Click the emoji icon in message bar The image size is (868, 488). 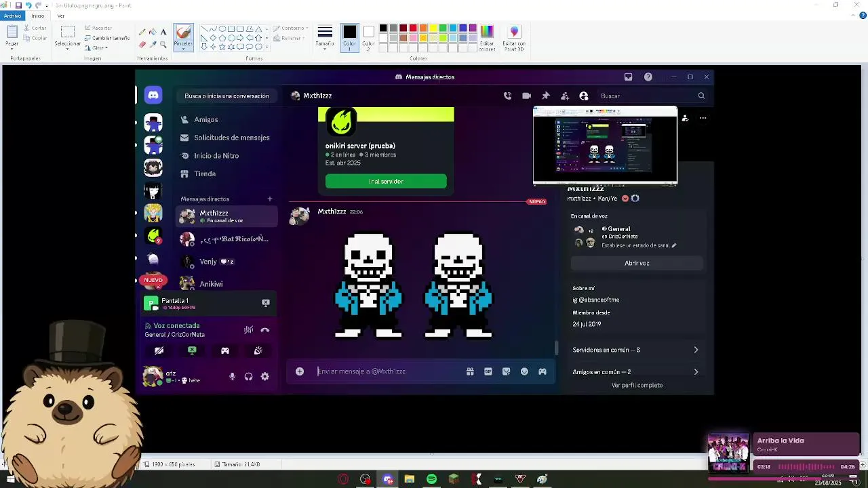[x=524, y=371]
